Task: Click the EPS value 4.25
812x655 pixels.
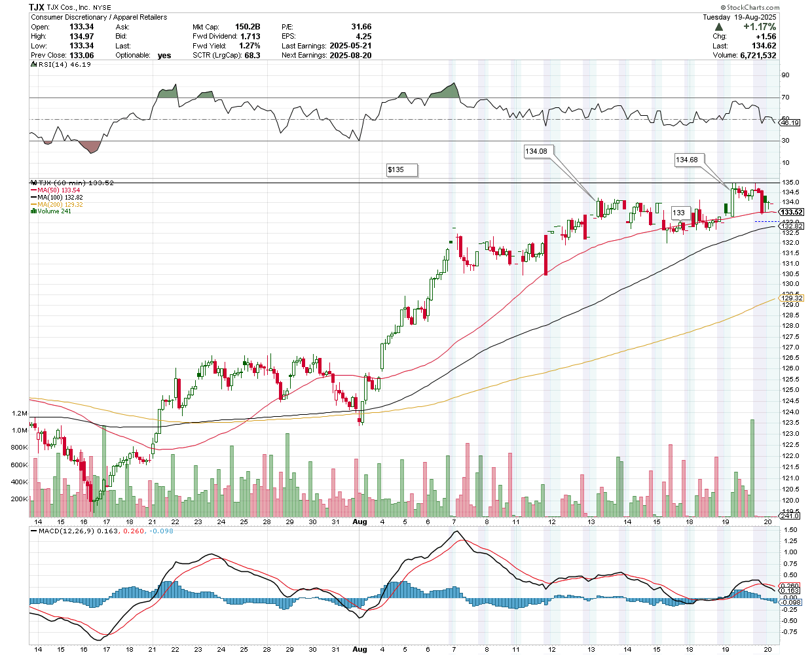Action: point(363,37)
